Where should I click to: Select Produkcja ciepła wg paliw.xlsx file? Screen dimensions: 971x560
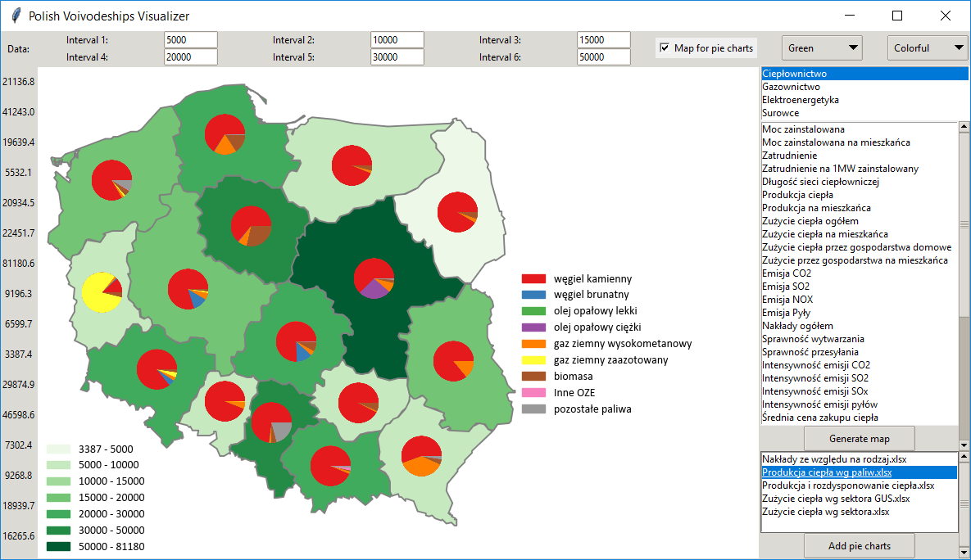click(860, 472)
